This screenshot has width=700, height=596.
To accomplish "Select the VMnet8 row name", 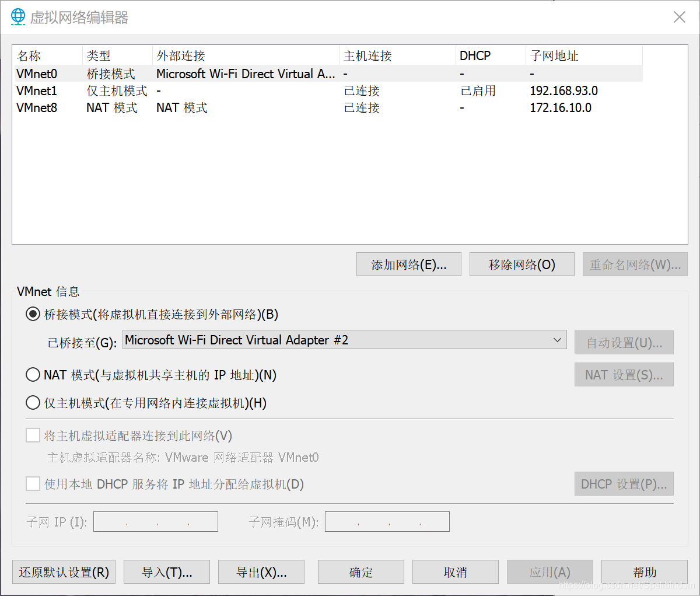I will click(37, 107).
